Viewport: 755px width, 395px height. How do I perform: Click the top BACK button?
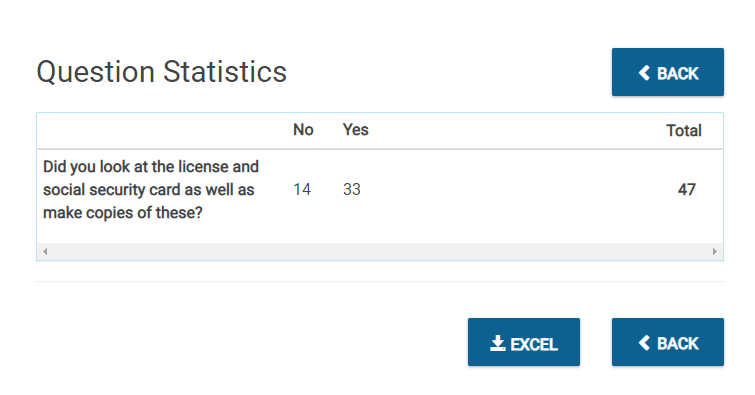(x=667, y=72)
